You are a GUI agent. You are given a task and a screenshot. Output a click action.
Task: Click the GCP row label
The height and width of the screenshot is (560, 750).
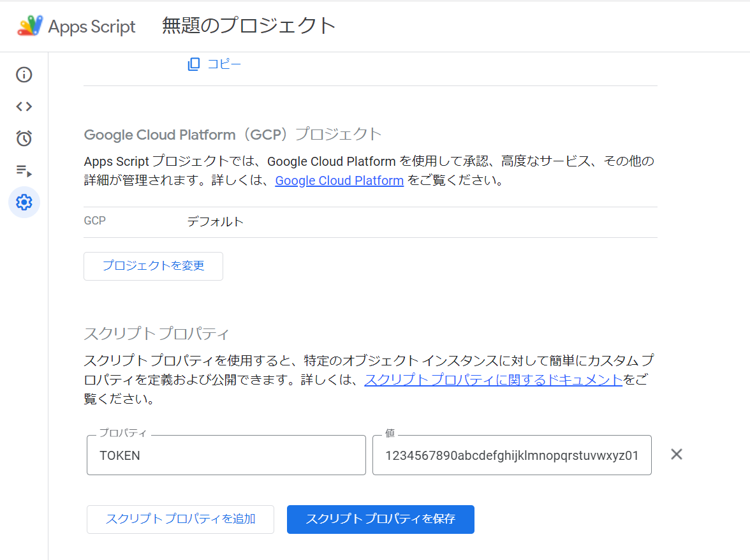94,221
